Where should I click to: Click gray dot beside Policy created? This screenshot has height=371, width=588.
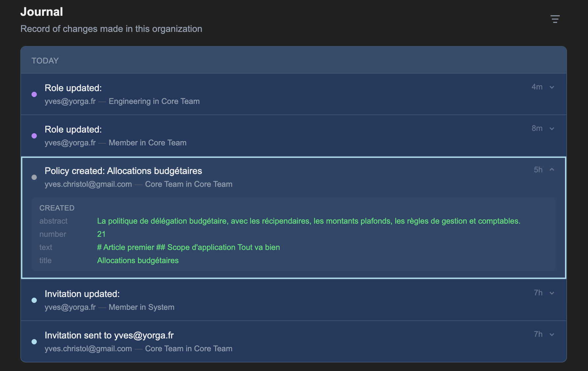pos(34,177)
